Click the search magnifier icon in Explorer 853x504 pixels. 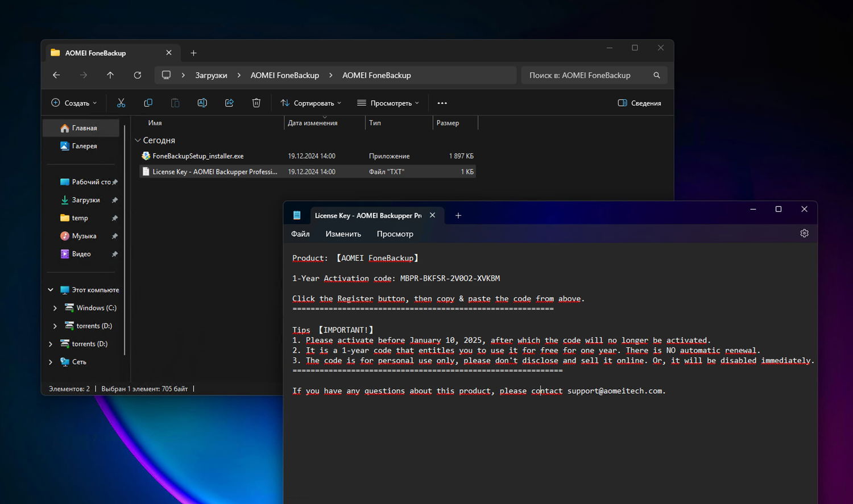(x=657, y=75)
